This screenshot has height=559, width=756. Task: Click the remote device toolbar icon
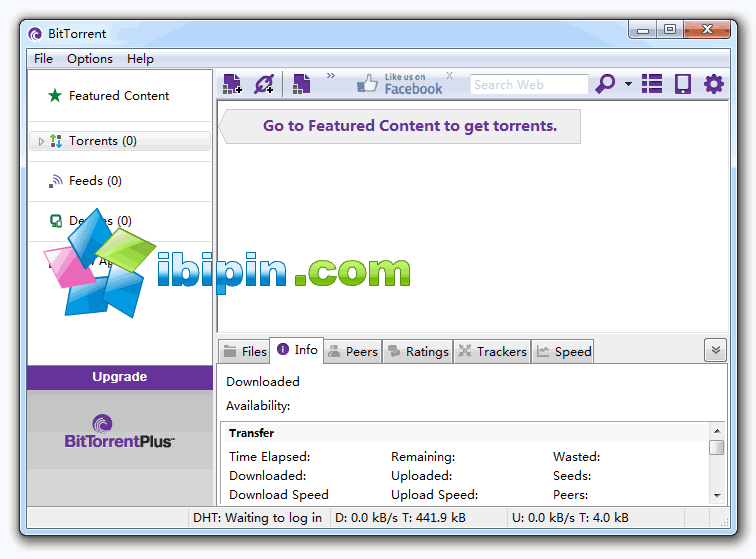[683, 84]
